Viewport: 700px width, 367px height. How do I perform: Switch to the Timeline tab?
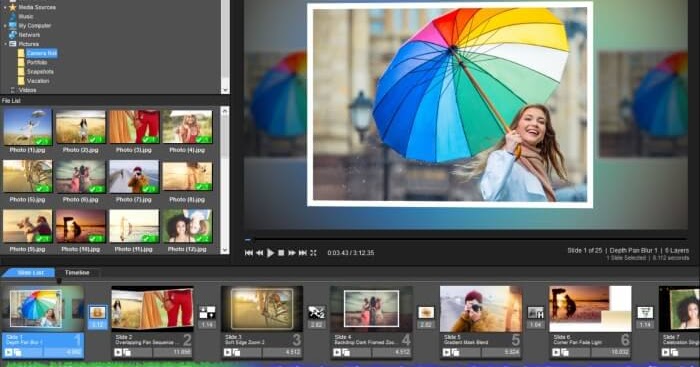pyautogui.click(x=77, y=272)
